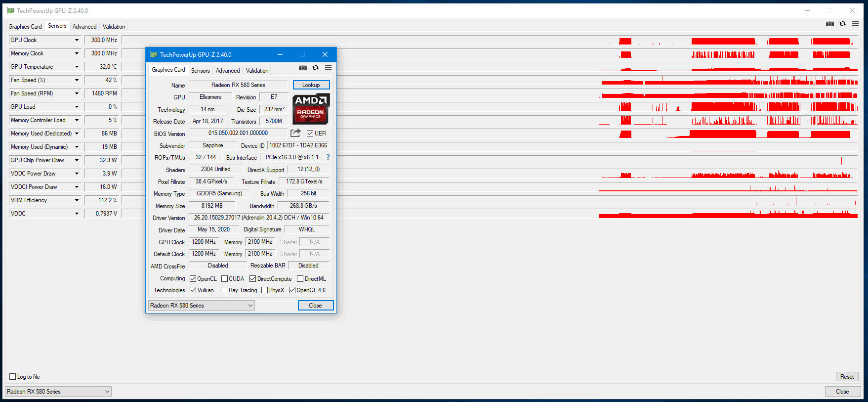Open Memory Used (Dynamic) dropdown arrow
The image size is (868, 402).
point(77,147)
